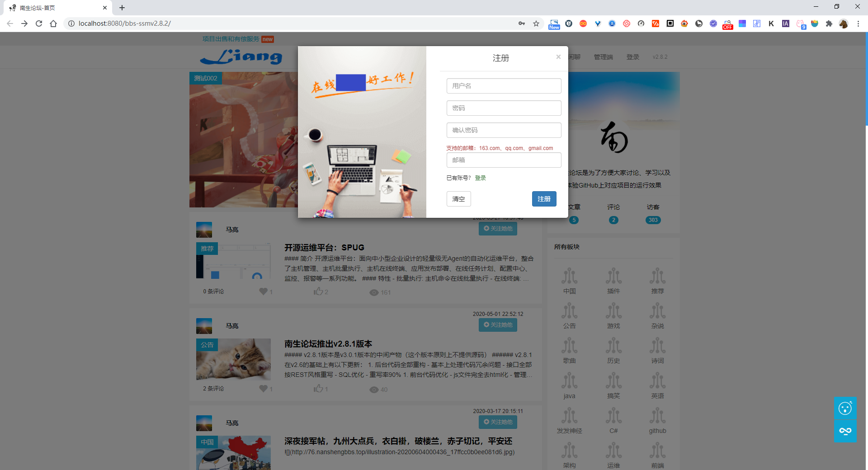The height and width of the screenshot is (470, 868).
Task: Open the java board icon
Action: 569,381
